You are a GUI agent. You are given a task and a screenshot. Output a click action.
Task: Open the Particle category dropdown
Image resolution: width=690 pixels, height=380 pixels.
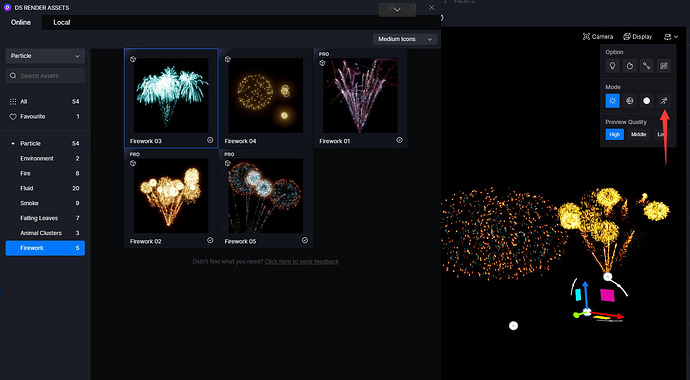pyautogui.click(x=45, y=56)
